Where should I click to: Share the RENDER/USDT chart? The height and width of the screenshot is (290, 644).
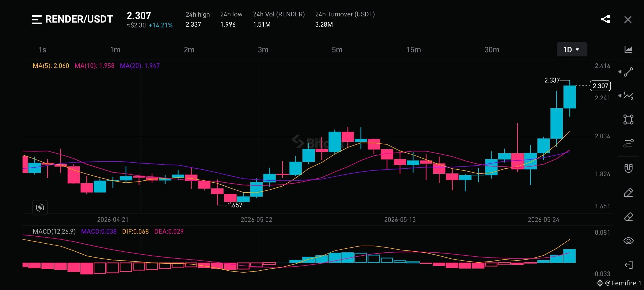point(605,19)
